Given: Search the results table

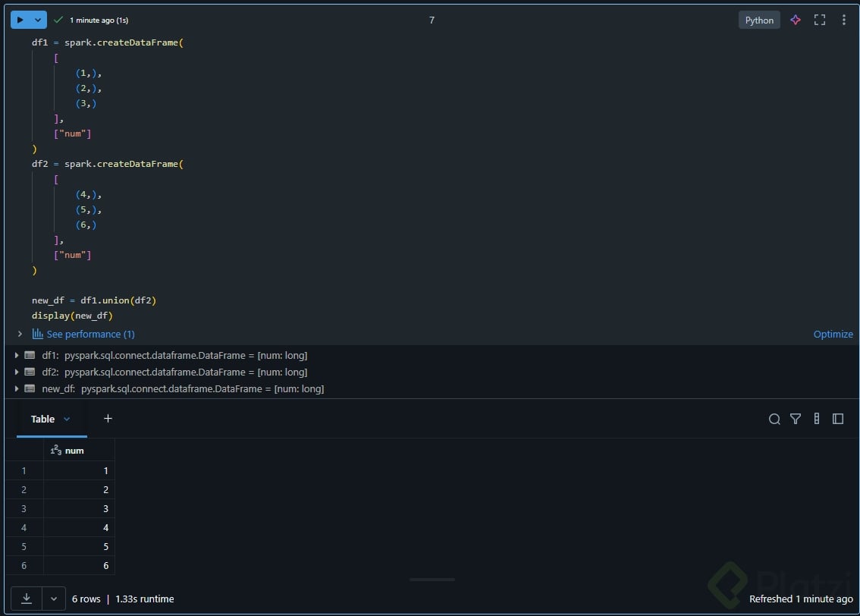Looking at the screenshot, I should 774,419.
